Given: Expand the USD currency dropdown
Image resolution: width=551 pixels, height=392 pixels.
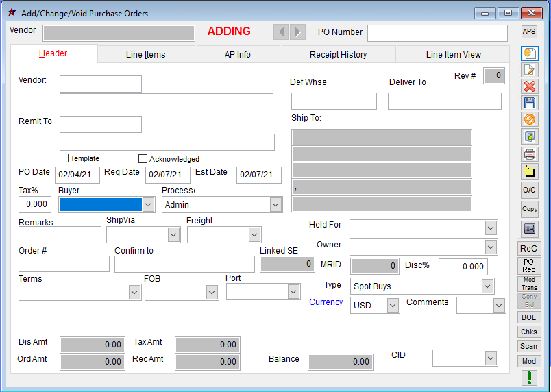Looking at the screenshot, I should [x=393, y=306].
